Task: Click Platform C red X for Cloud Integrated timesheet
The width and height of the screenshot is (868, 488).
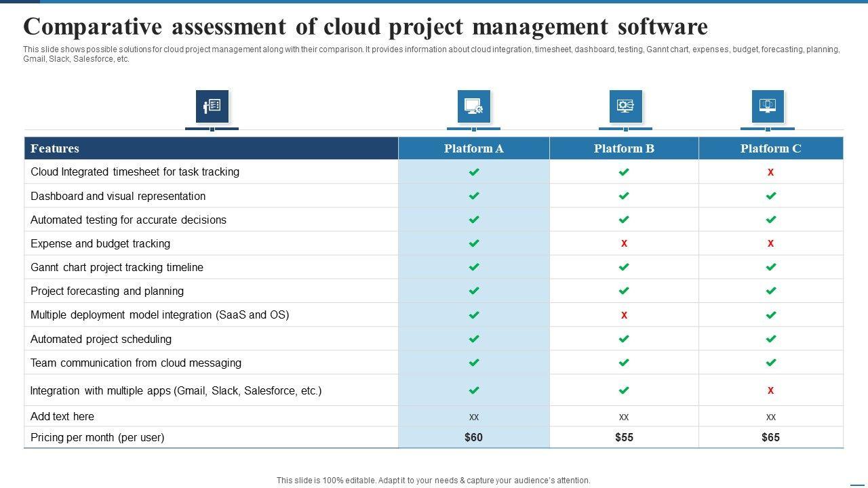Action: point(771,172)
